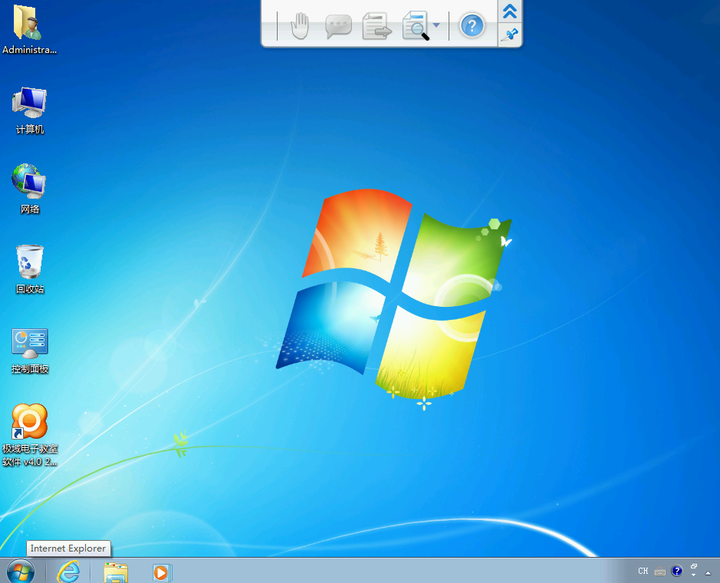The width and height of the screenshot is (720, 583).
Task: Expand the dropdown arrow beside document magnifier
Action: 437,25
